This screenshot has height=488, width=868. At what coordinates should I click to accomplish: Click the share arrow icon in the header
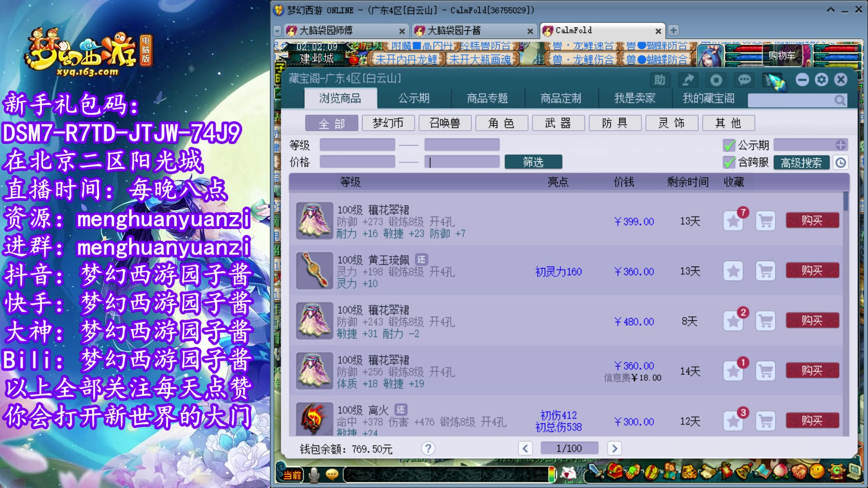[x=688, y=80]
